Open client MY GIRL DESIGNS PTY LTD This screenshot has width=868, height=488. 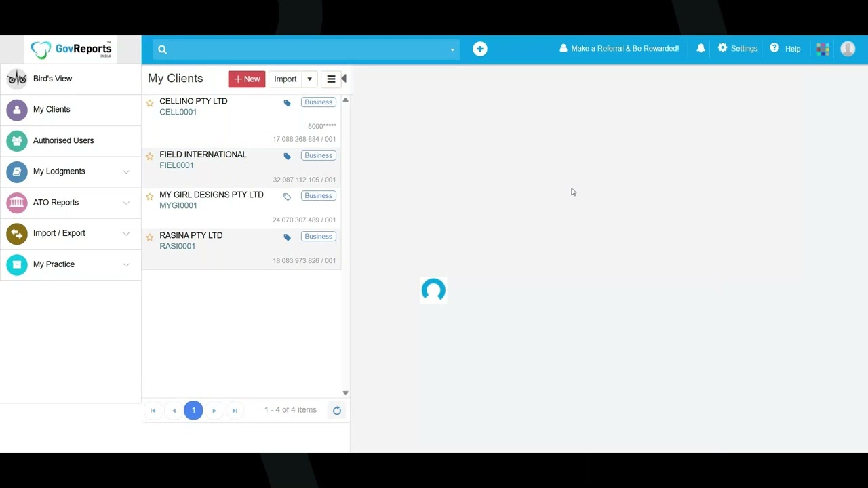[x=211, y=195]
